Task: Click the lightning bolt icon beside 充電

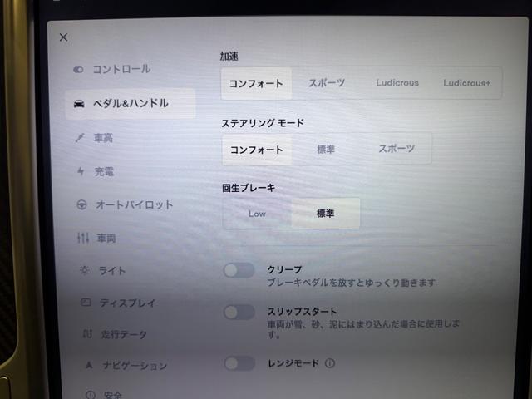Action: [81, 171]
